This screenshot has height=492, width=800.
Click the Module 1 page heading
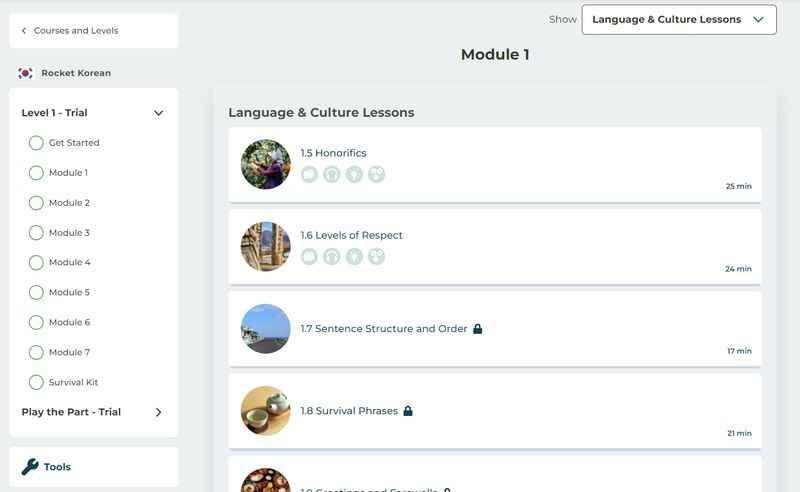click(x=495, y=55)
